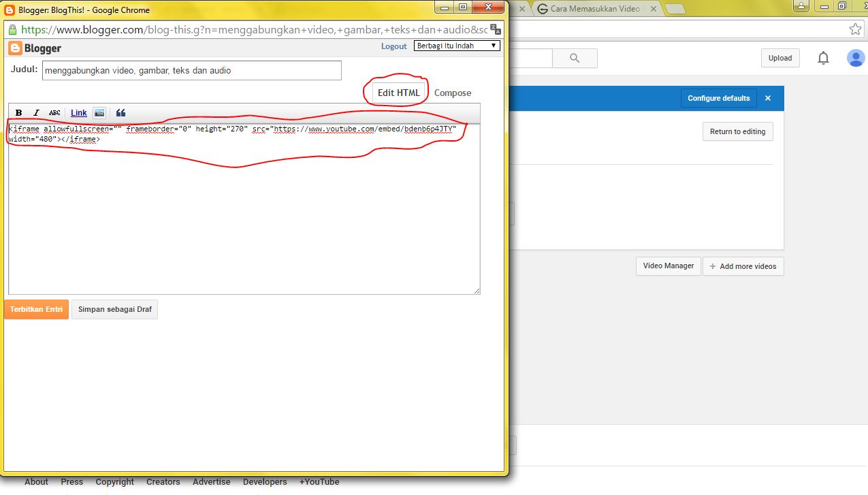Open the Copyright footer link
Screen dimensions: 868x495
pos(114,481)
